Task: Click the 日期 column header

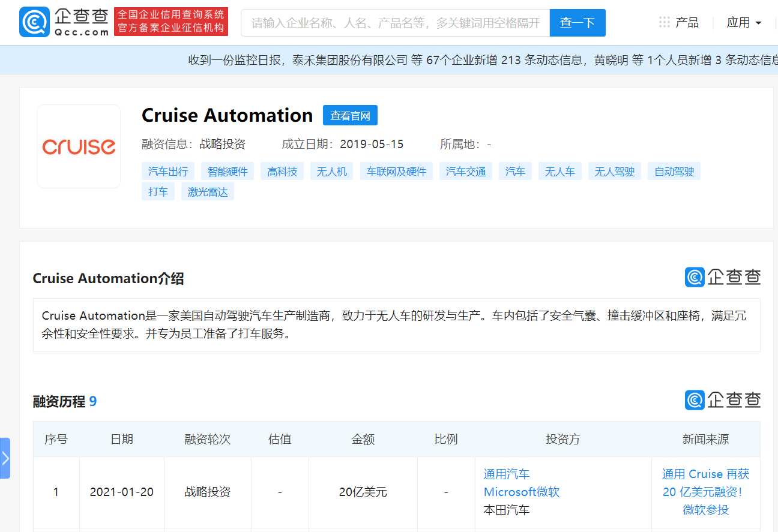Action: [x=122, y=439]
